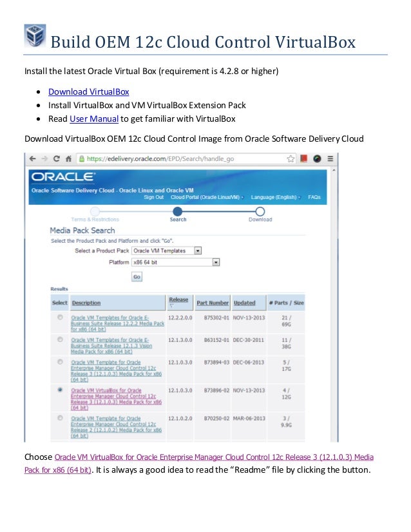
Task: Click the VirtualBox logo in document header
Action: (x=35, y=35)
